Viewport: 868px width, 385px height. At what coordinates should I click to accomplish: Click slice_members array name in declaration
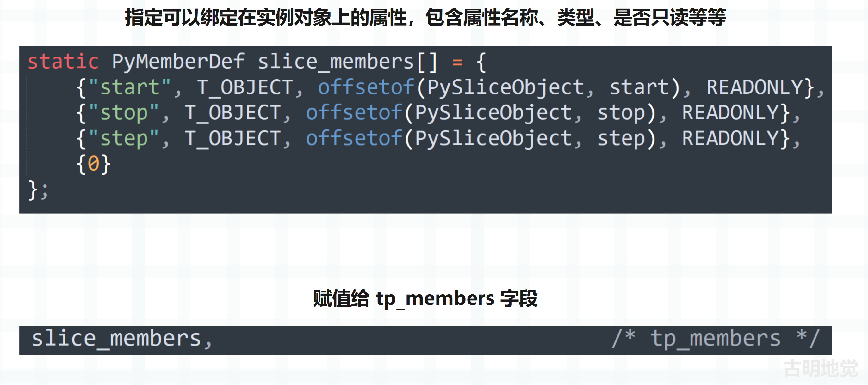coord(336,62)
